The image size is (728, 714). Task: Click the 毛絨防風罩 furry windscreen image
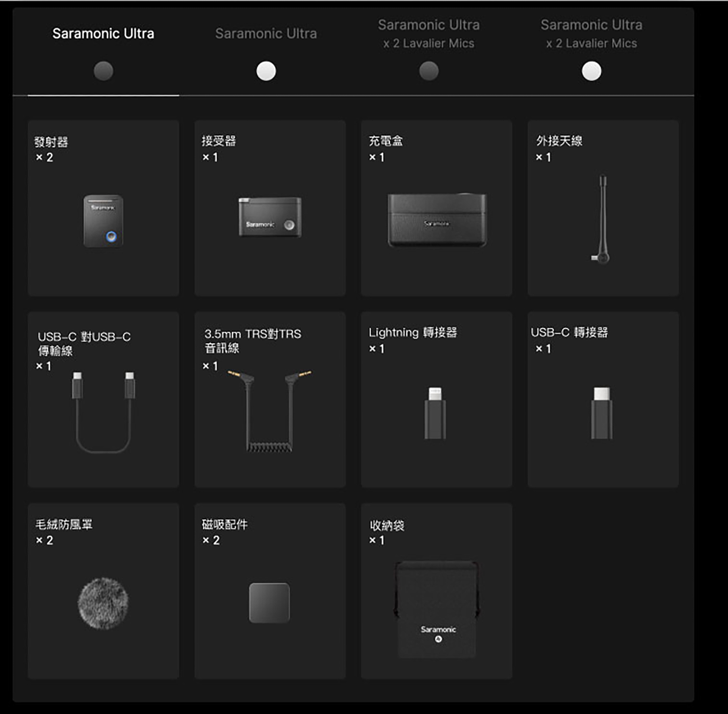point(103,603)
